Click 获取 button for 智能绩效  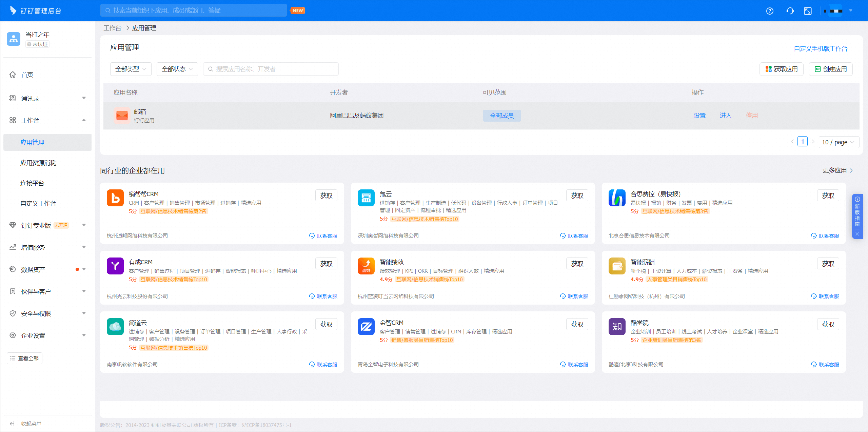coord(577,264)
